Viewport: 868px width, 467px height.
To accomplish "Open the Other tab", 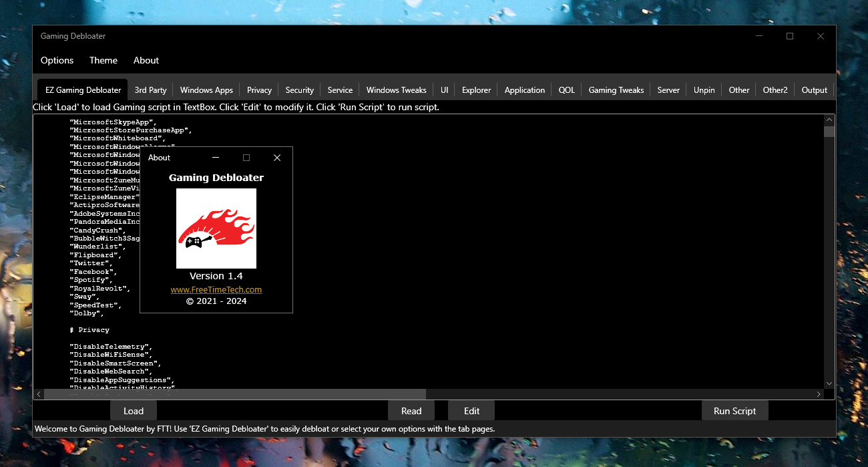I will point(739,90).
